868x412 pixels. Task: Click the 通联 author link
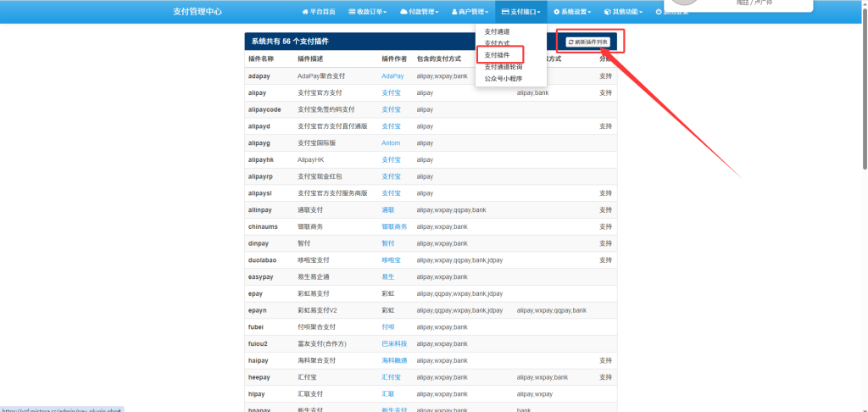388,209
